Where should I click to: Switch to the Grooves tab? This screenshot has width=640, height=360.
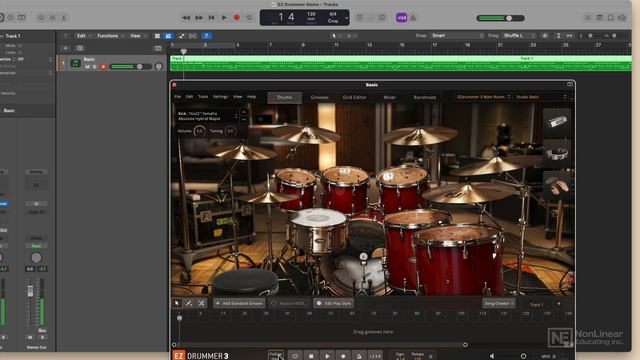pyautogui.click(x=320, y=97)
